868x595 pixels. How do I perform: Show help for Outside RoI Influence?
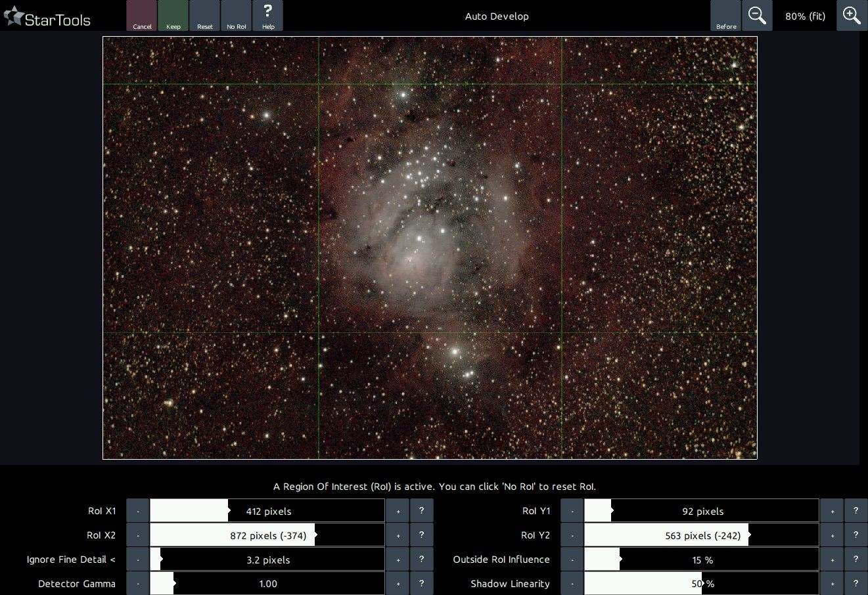click(856, 560)
